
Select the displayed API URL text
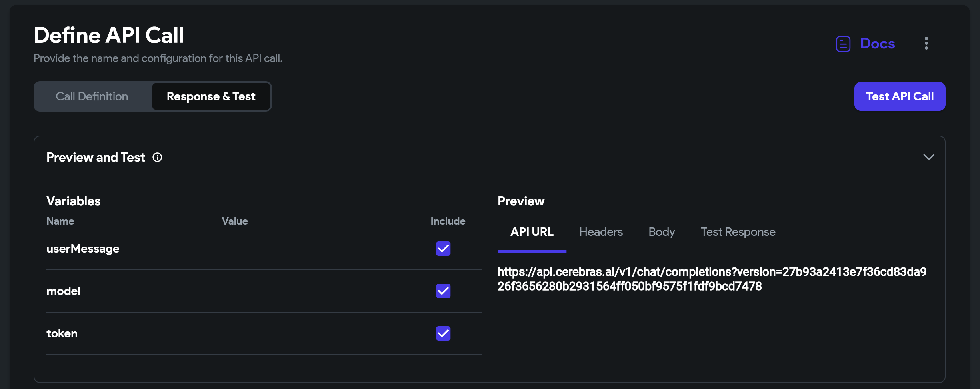coord(712,279)
